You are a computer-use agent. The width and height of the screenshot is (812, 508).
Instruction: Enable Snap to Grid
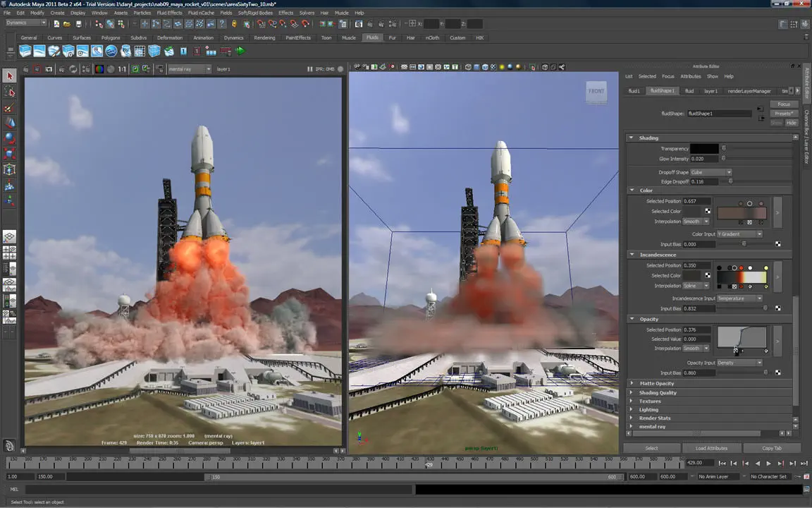[260, 23]
